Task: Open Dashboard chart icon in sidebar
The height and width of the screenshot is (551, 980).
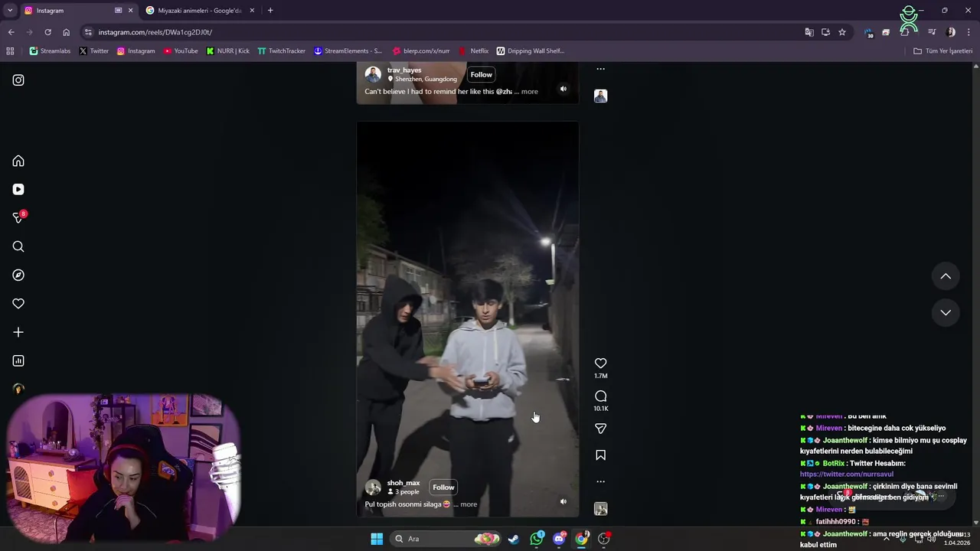Action: [x=18, y=360]
